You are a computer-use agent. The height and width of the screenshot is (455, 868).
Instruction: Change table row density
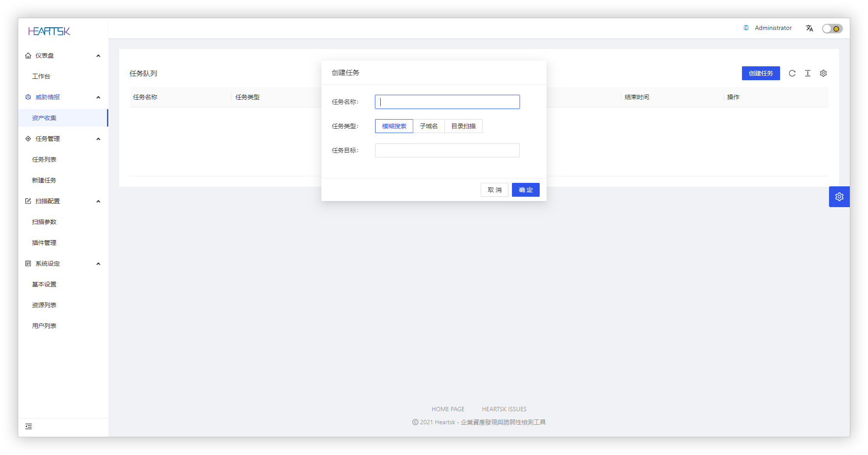tap(808, 73)
